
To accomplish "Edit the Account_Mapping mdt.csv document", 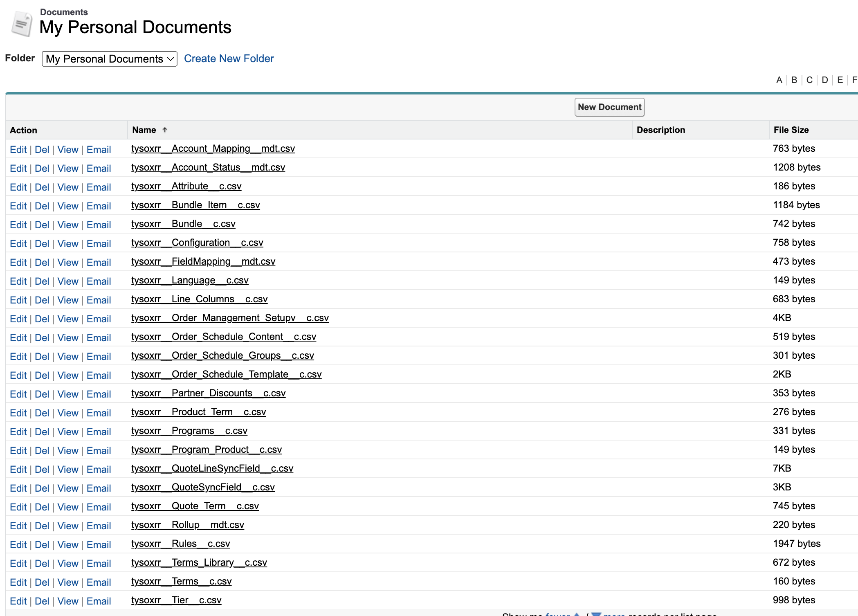I will point(18,150).
